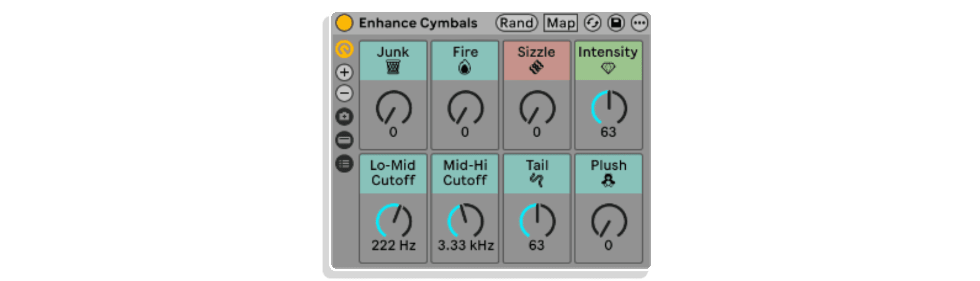Image resolution: width=980 pixels, height=281 pixels.
Task: Click the minus icon to remove macros
Action: point(345,93)
